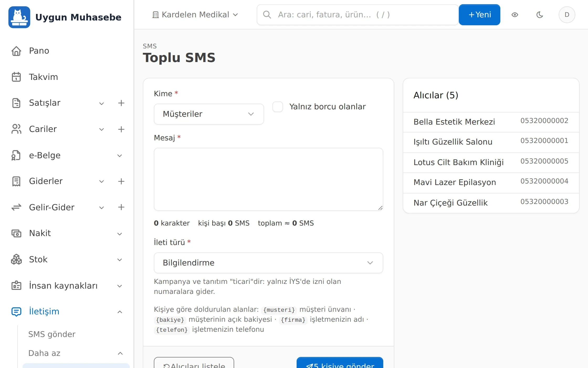Open the Müşteriler recipient dropdown
The image size is (588, 368).
pyautogui.click(x=209, y=114)
